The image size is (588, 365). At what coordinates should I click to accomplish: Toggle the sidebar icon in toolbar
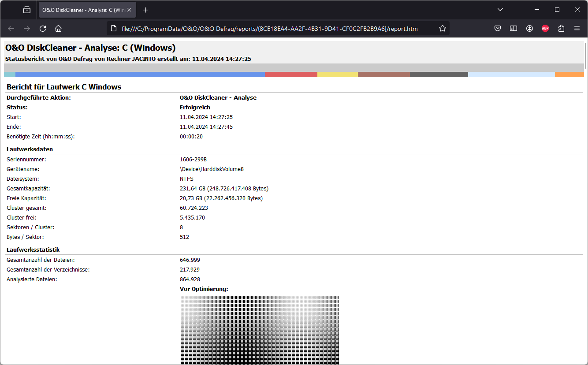coord(514,29)
